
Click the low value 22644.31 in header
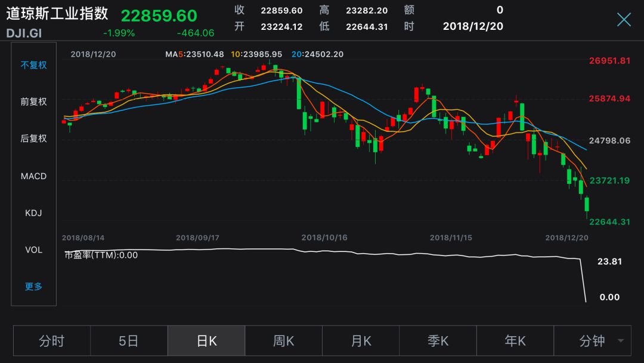[x=367, y=27]
